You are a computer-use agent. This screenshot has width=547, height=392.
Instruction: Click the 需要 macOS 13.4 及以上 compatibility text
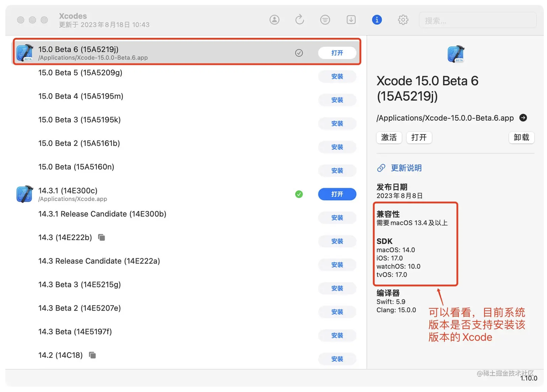coord(412,223)
